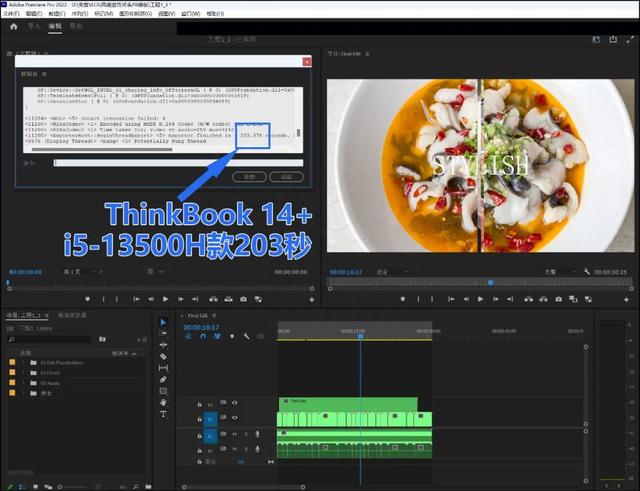
Task: Hide second video track with eye icon
Action: [235, 418]
